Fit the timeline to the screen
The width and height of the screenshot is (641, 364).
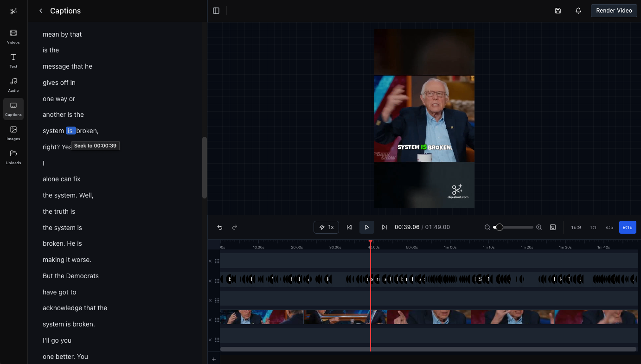[553, 227]
